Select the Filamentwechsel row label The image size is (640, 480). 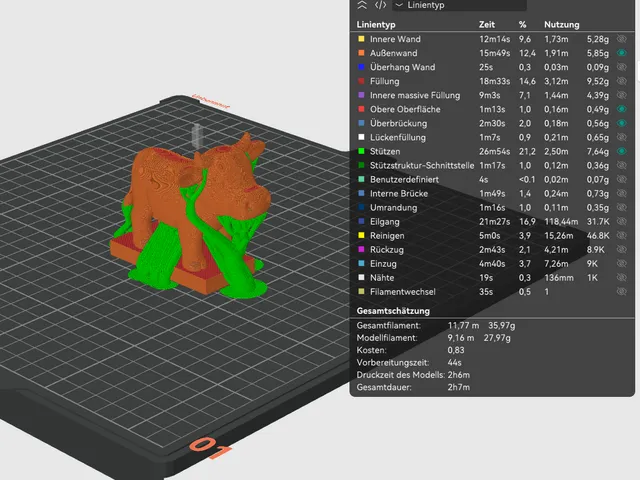(402, 291)
